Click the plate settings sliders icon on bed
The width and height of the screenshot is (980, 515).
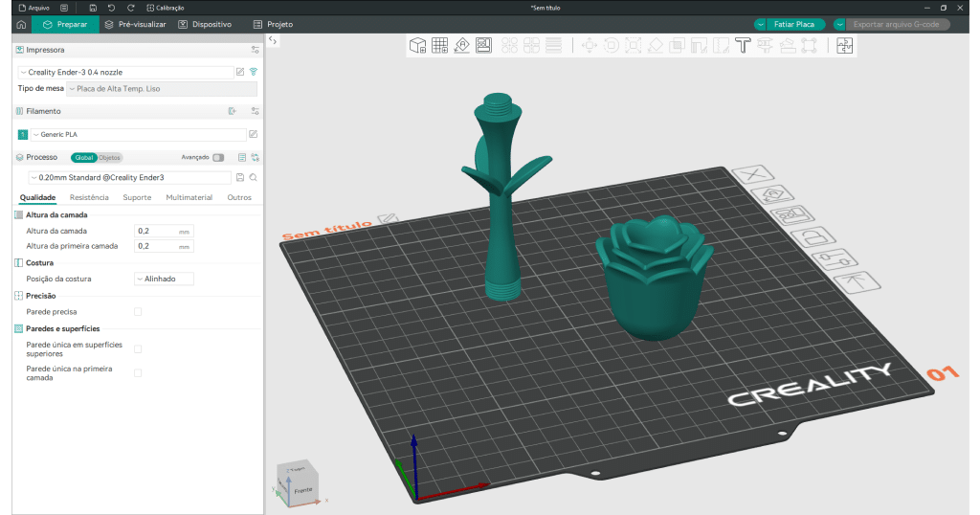835,258
